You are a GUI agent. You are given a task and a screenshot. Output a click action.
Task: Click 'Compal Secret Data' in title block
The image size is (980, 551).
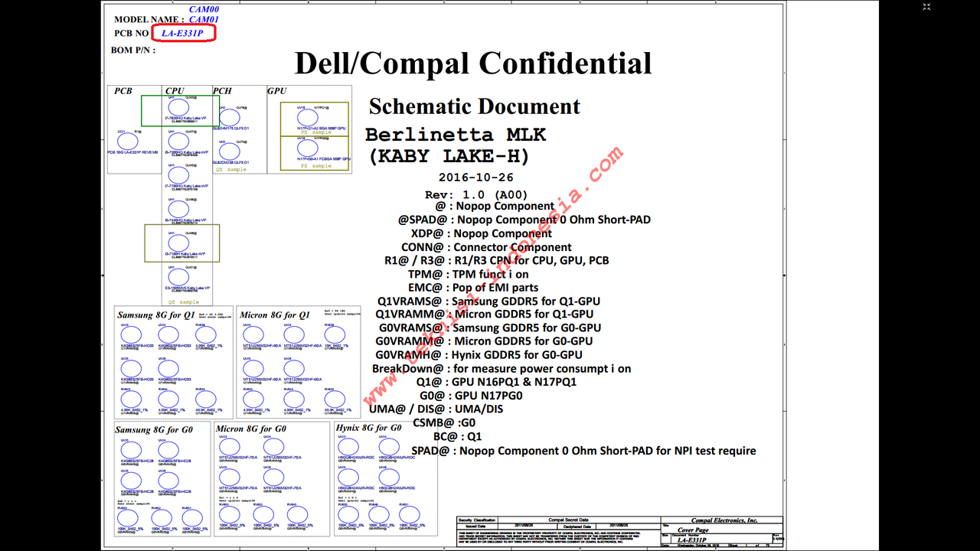coord(567,520)
